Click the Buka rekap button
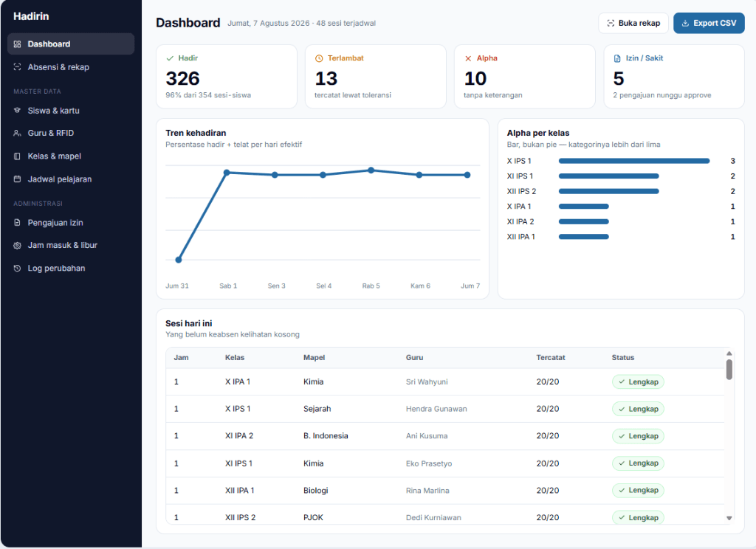 pyautogui.click(x=633, y=23)
